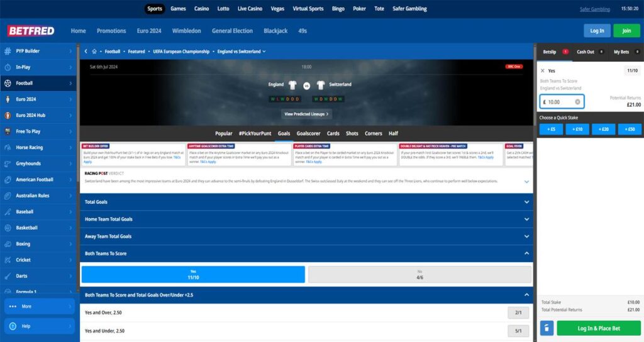Expand Home Team Total Goals market
Screen dimensions: 644x342
click(x=306, y=219)
